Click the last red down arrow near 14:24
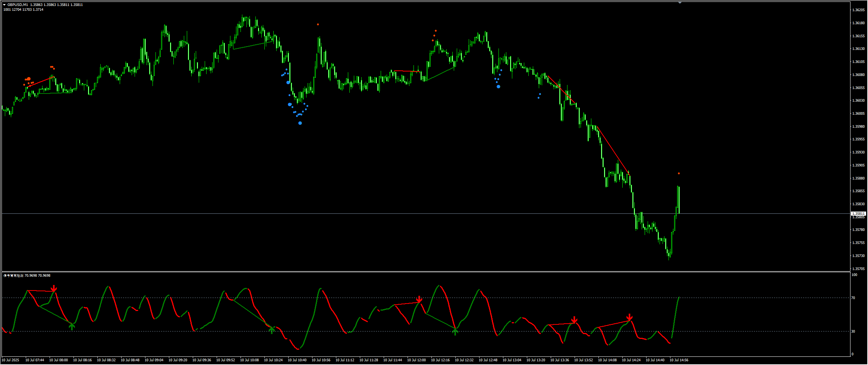Image resolution: width=868 pixels, height=365 pixels. 629,317
